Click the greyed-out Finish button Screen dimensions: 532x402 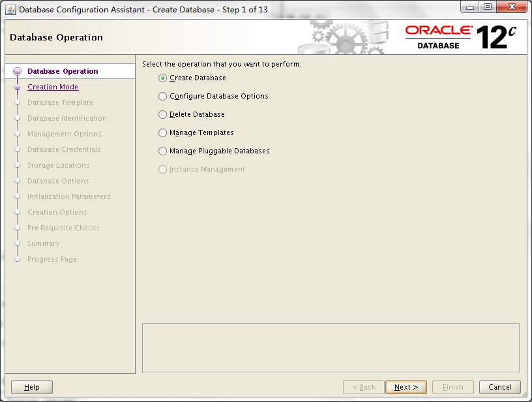[x=453, y=387]
